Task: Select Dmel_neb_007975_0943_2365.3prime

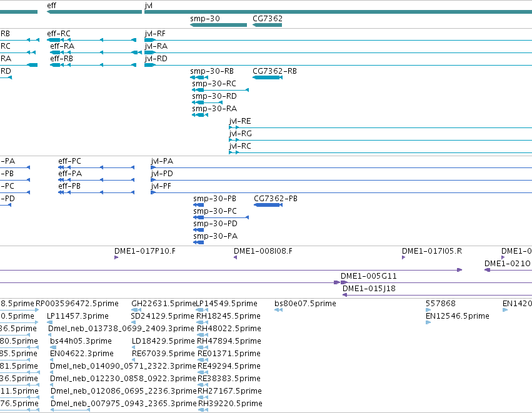Action: (x=70, y=410)
